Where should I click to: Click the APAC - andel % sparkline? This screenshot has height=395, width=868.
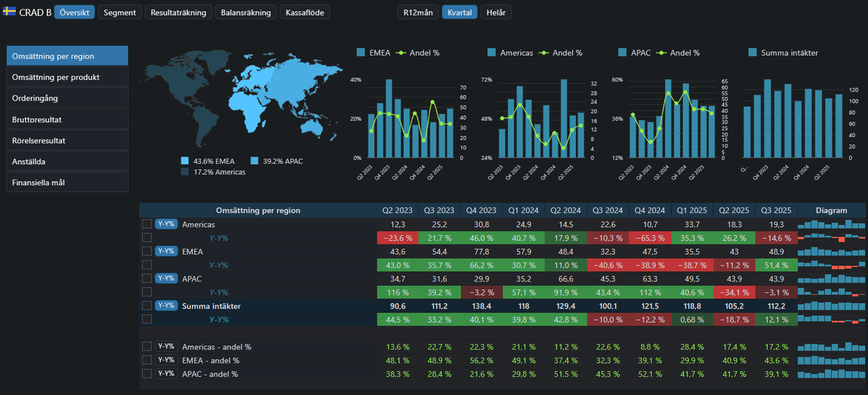click(x=831, y=373)
